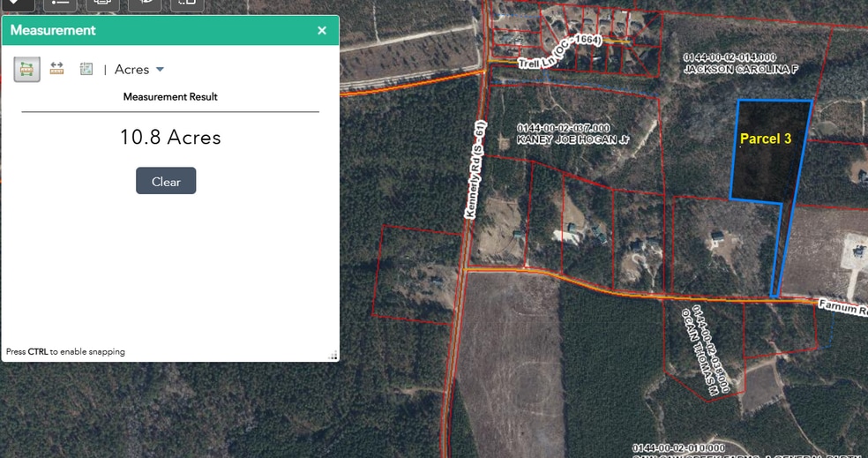Select the Location coordinates tool

click(86, 69)
